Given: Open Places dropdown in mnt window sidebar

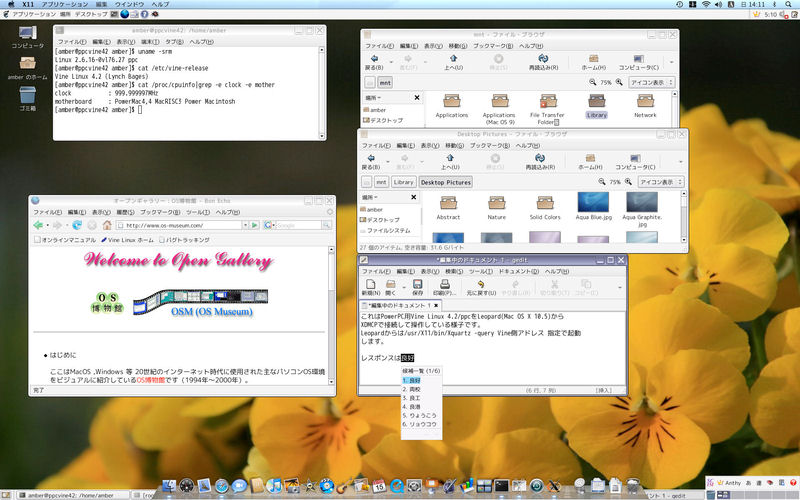Looking at the screenshot, I should (x=373, y=97).
